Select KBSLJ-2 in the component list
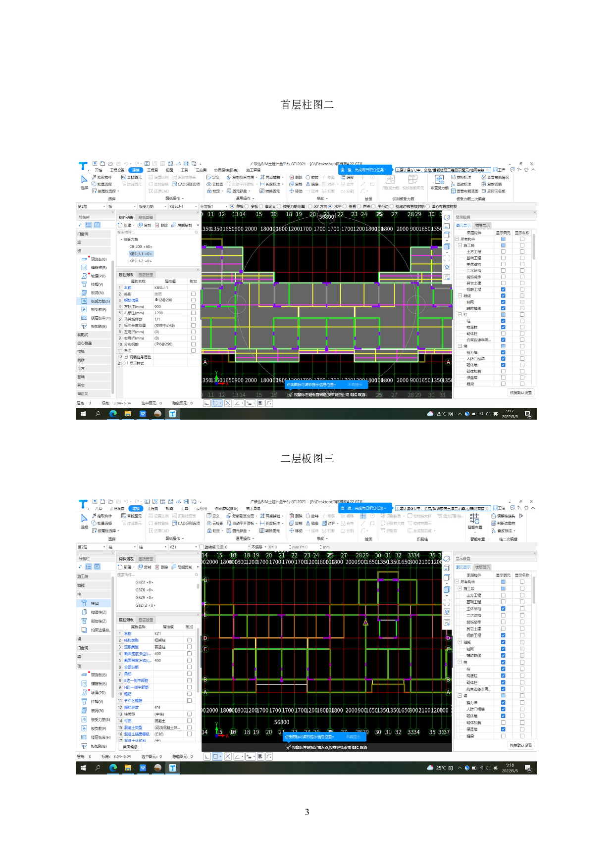 [x=140, y=261]
